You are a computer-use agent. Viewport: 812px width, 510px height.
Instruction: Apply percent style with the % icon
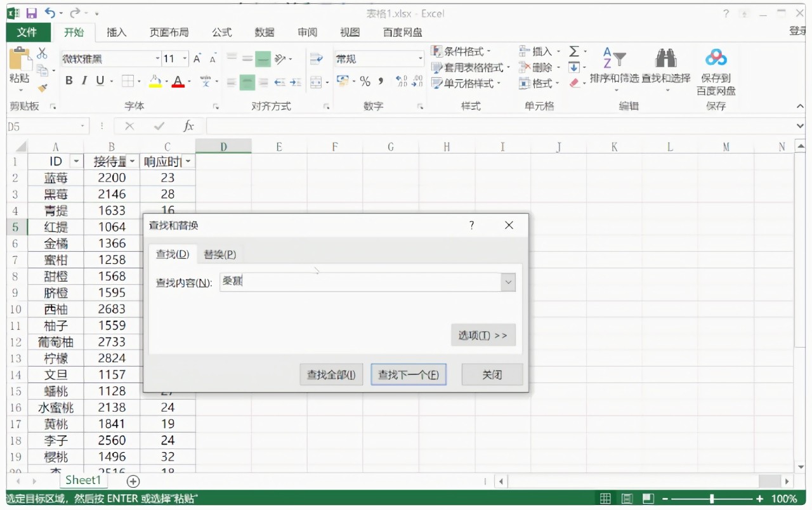365,81
